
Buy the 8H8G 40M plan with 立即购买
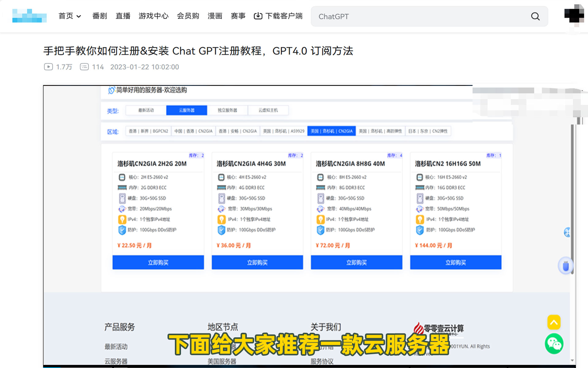(356, 263)
